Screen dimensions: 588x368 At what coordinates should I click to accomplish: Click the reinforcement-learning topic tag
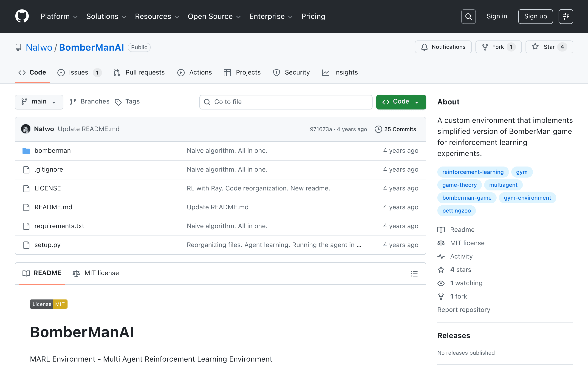coord(473,172)
